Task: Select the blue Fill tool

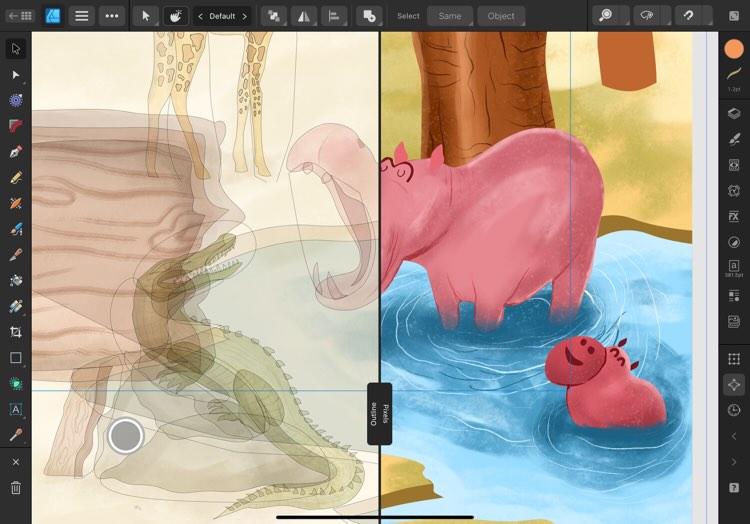Action: (16, 229)
